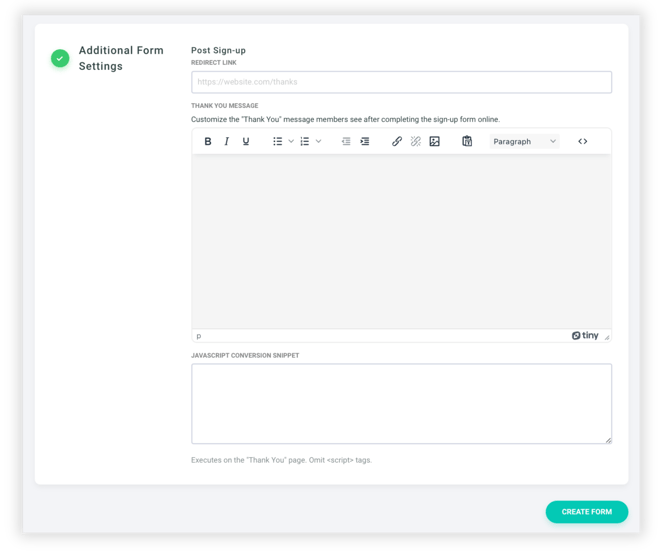Open the Tiny branding link

pos(585,336)
